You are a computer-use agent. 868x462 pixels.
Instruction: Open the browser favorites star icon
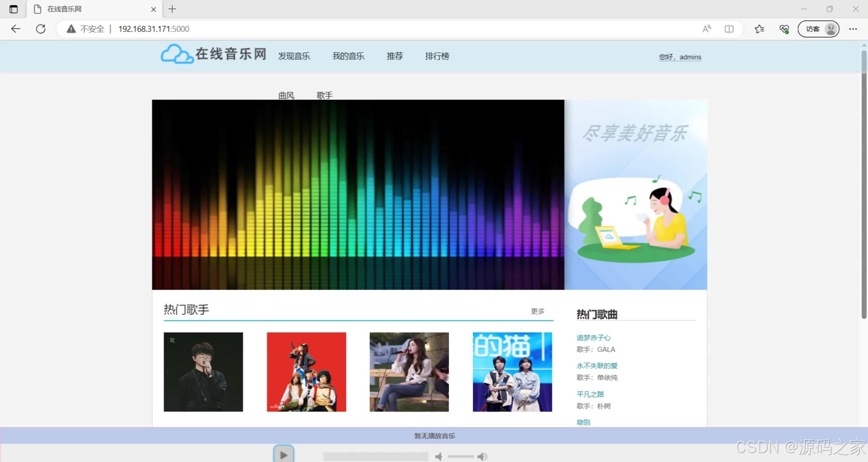[759, 29]
